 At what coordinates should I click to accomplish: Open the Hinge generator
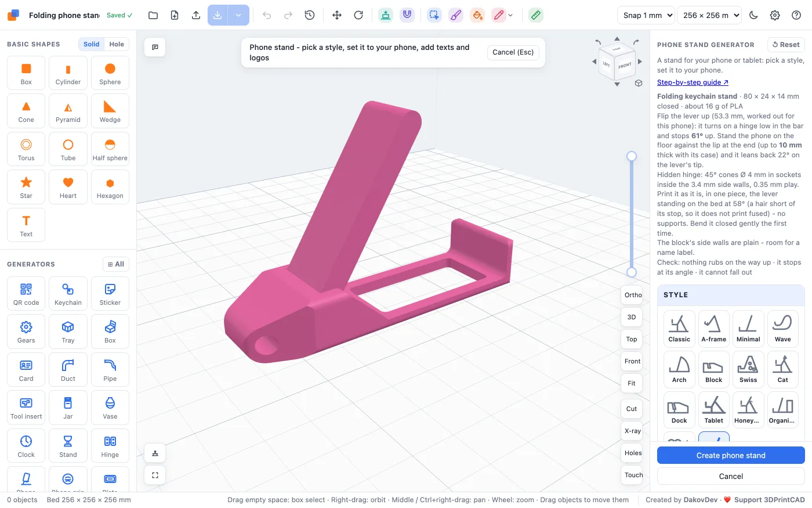click(x=110, y=446)
